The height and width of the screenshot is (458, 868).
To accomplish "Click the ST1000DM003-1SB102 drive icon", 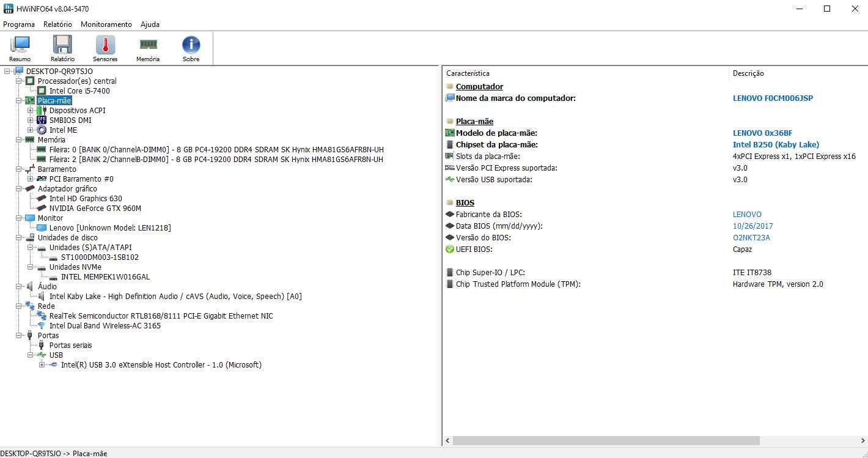I will pyautogui.click(x=53, y=257).
